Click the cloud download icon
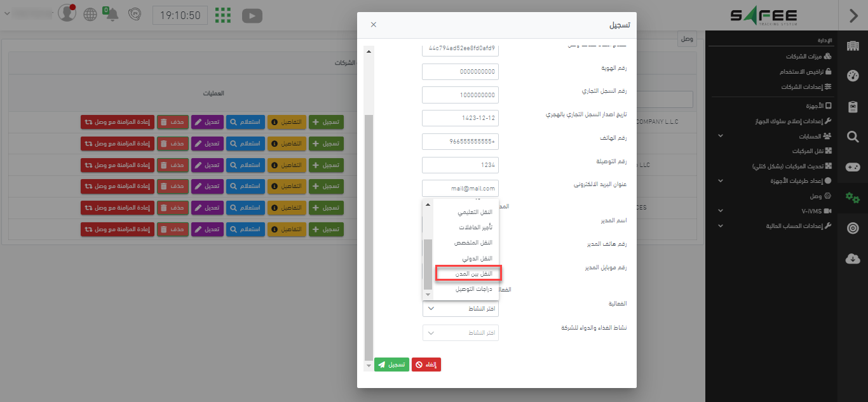The image size is (868, 402). 853,258
